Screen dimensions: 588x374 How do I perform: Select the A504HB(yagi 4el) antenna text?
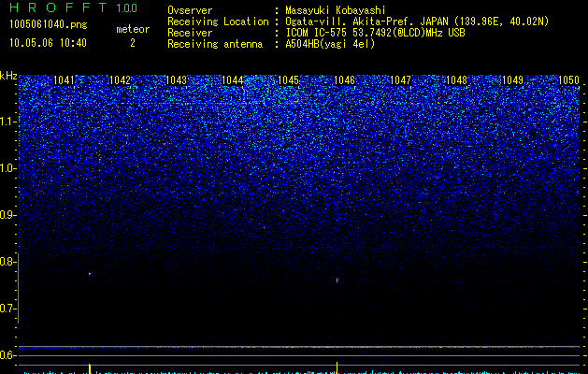(330, 44)
